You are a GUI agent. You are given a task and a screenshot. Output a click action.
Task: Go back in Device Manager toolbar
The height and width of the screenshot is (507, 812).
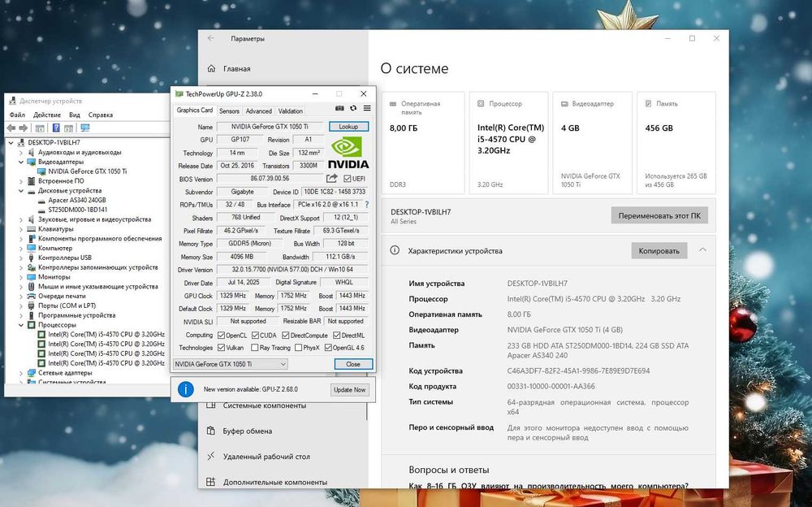11,128
